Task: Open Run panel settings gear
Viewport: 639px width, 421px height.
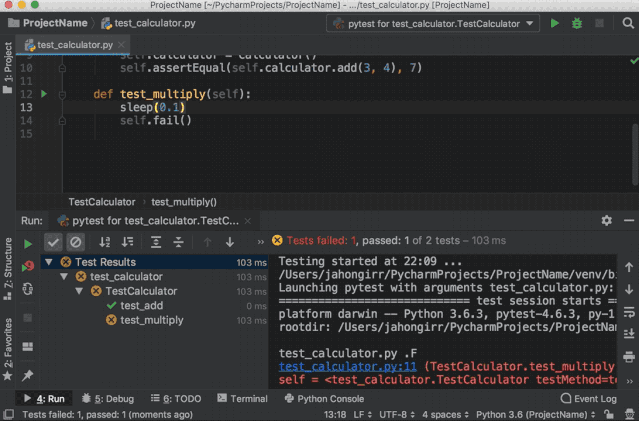Action: click(606, 220)
